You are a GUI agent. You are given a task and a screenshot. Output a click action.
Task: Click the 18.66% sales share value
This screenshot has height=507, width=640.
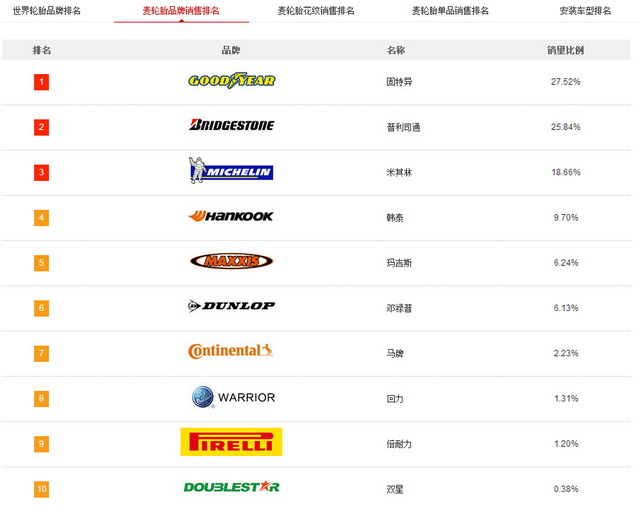[x=566, y=172]
